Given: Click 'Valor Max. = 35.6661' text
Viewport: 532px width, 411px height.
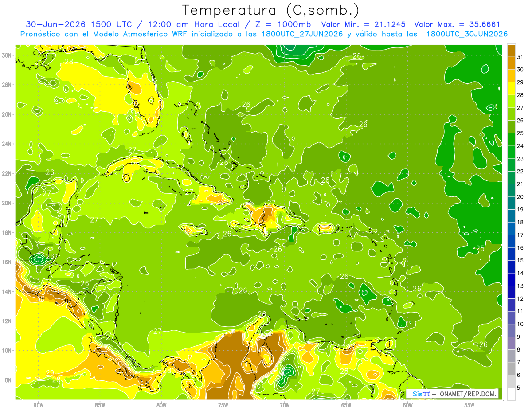Looking at the screenshot, I should [457, 24].
